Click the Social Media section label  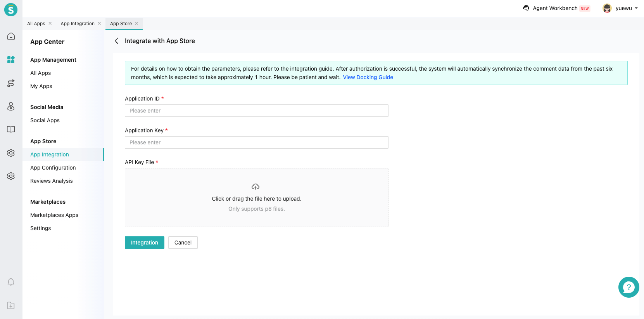(x=47, y=107)
